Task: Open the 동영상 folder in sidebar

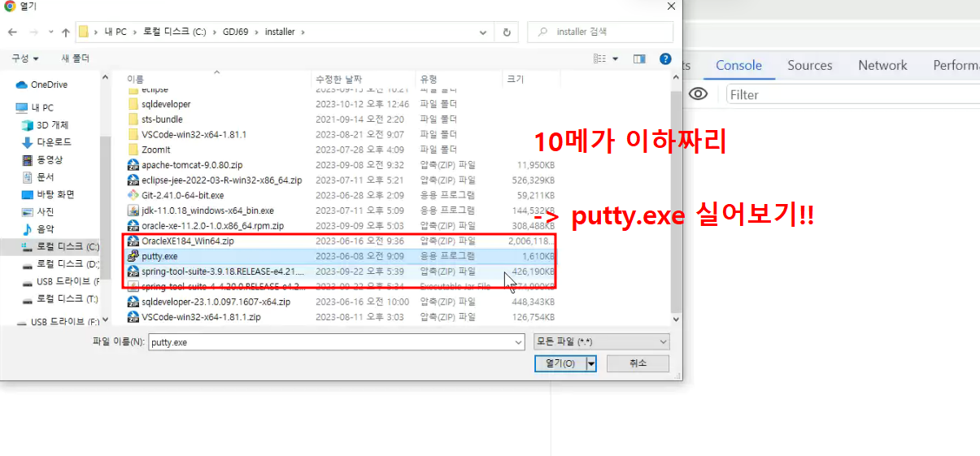Action: coord(49,159)
